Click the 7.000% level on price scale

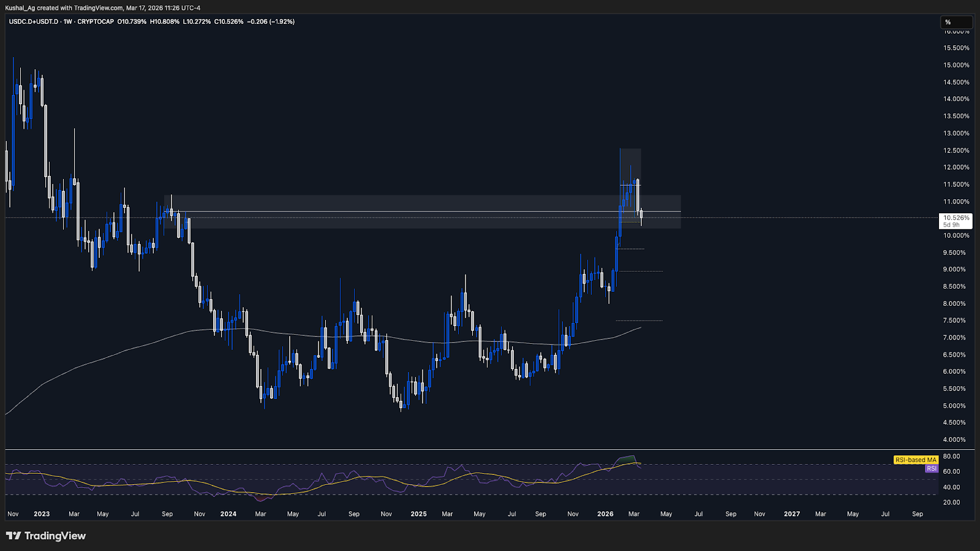pyautogui.click(x=956, y=338)
